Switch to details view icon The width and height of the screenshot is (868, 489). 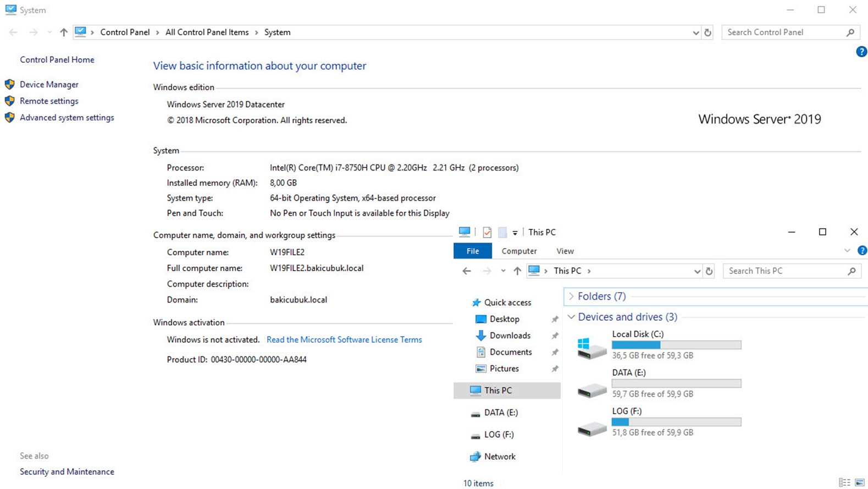point(844,482)
